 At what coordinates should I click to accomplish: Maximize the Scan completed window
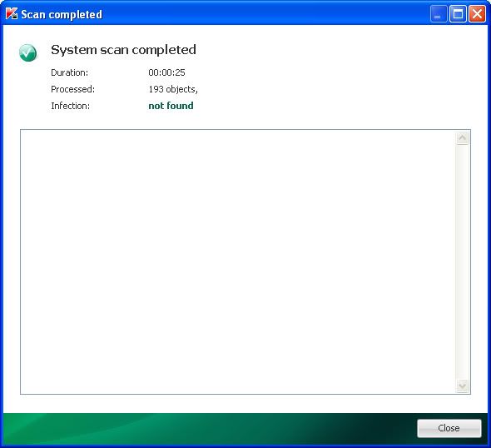(458, 14)
